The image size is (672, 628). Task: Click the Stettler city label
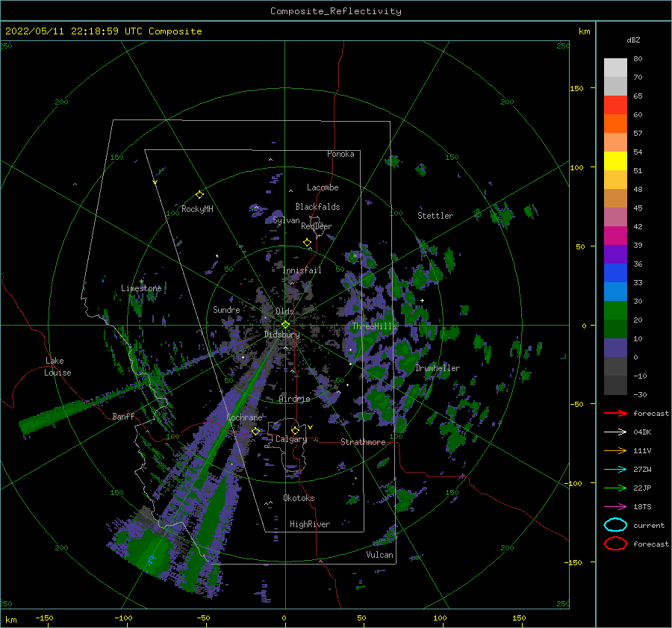tap(435, 216)
